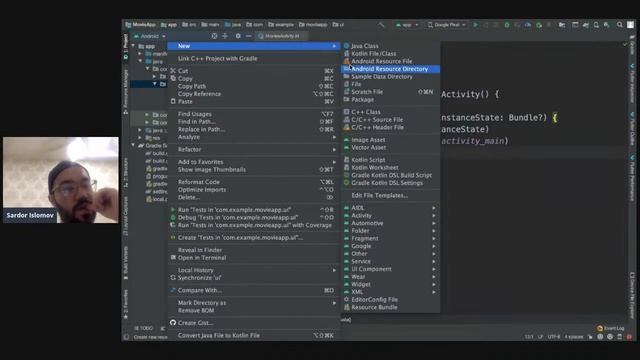The image size is (640, 360).
Task: Select Convert Java File to Kotlin File
Action: pyautogui.click(x=254, y=336)
